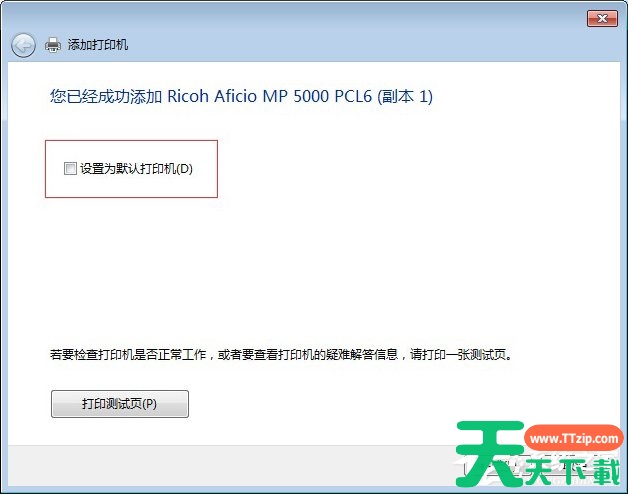Click the empty title bar area

point(300,18)
